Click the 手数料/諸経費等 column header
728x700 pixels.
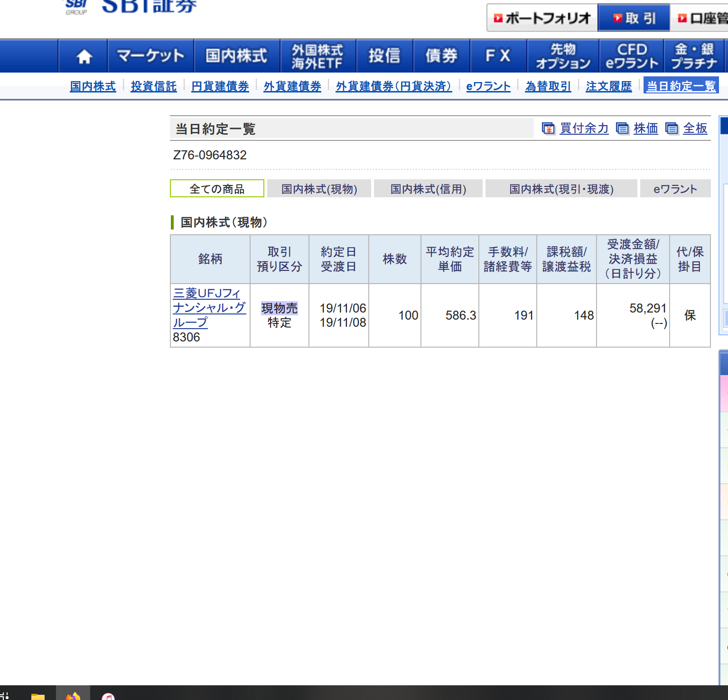click(508, 259)
